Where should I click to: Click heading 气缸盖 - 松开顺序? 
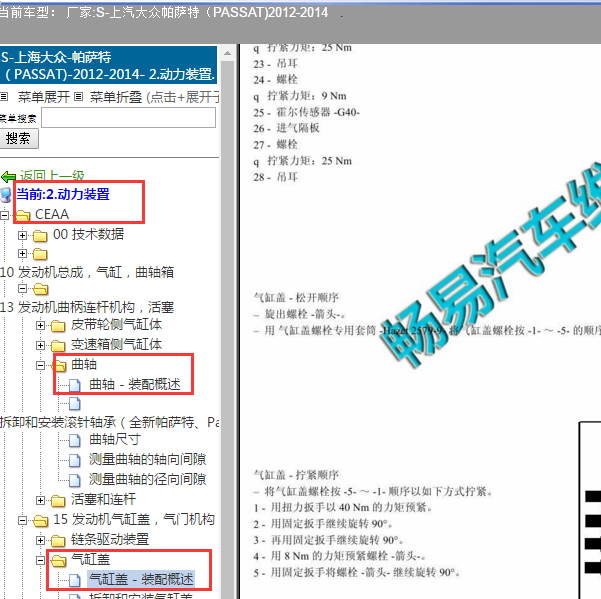[296, 297]
